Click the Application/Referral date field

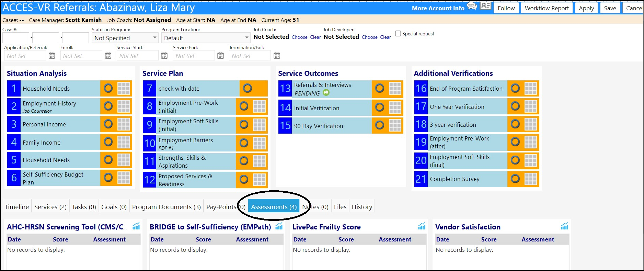click(25, 56)
